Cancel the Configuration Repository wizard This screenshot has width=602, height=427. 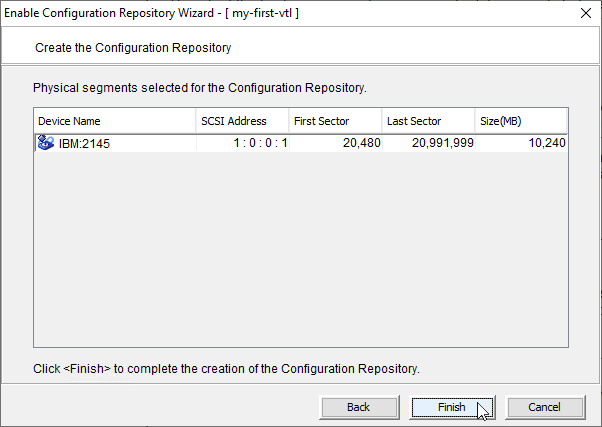point(544,407)
